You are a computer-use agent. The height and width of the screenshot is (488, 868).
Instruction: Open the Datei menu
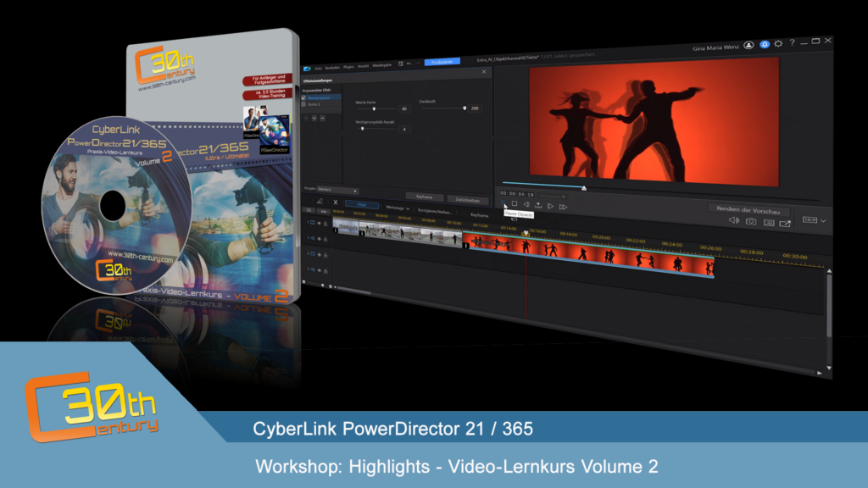tap(319, 68)
